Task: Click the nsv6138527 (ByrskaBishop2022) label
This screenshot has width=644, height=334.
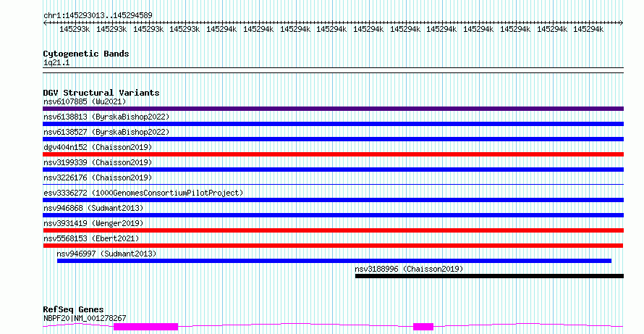Action: pyautogui.click(x=106, y=132)
